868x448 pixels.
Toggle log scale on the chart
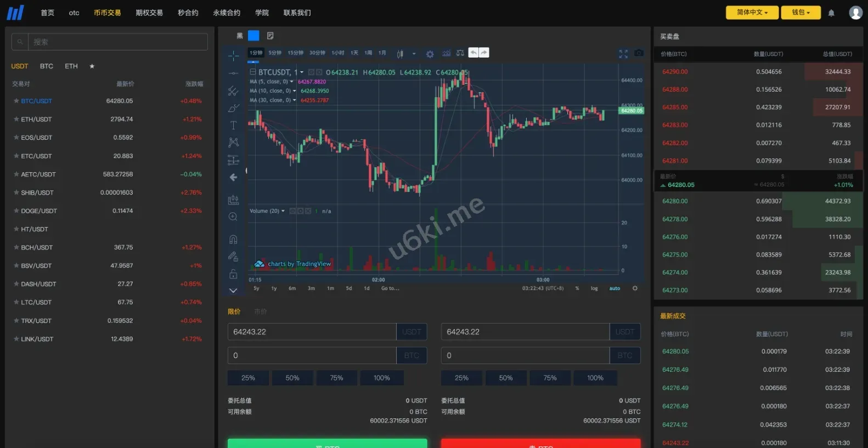point(594,288)
